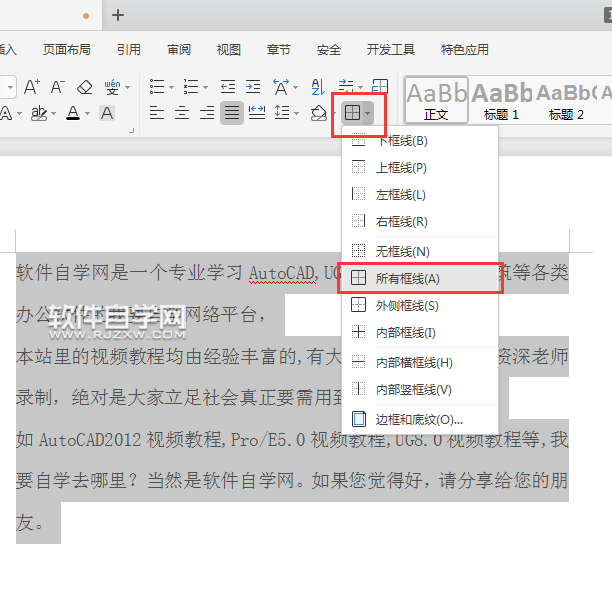The image size is (612, 595).
Task: Click the shading paint bucket icon
Action: coord(318,113)
